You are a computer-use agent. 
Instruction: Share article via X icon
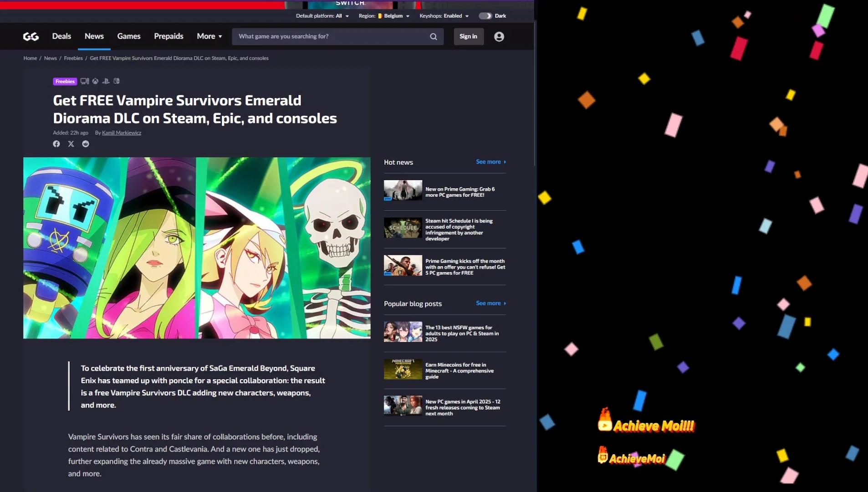point(71,144)
